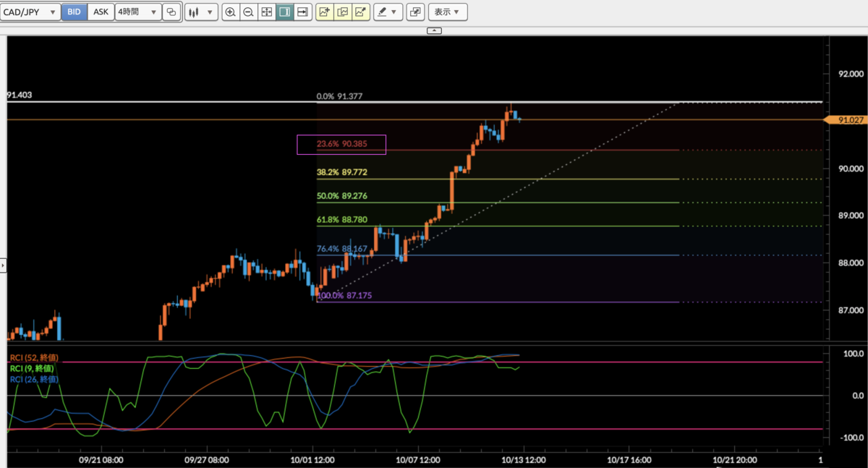The image size is (868, 468).
Task: Open the candlestick chart type dropdown
Action: (200, 12)
